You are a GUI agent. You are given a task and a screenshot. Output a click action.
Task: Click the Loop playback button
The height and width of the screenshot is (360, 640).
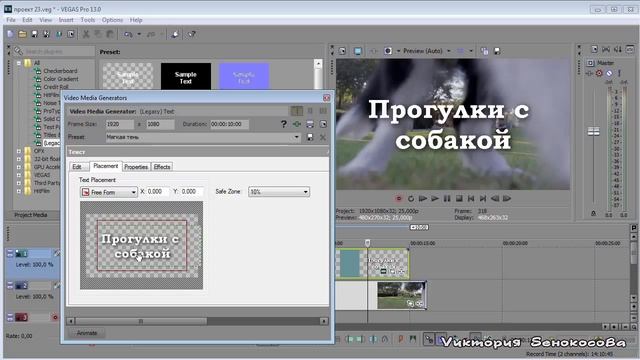coord(411,198)
